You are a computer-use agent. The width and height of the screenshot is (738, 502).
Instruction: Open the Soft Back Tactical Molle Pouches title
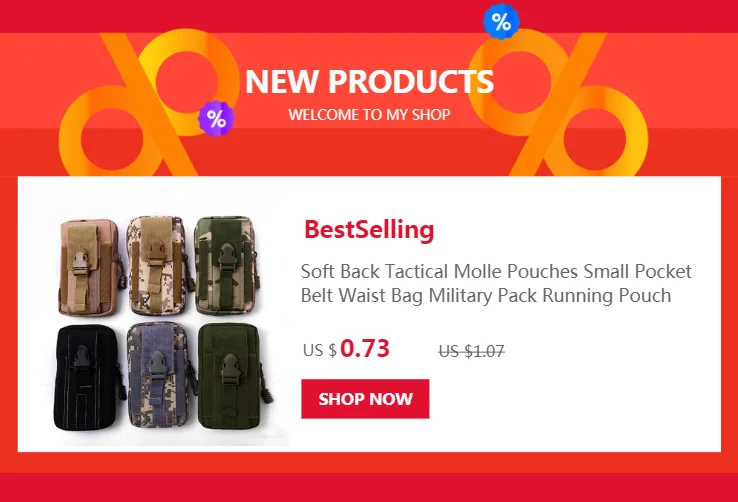496,284
